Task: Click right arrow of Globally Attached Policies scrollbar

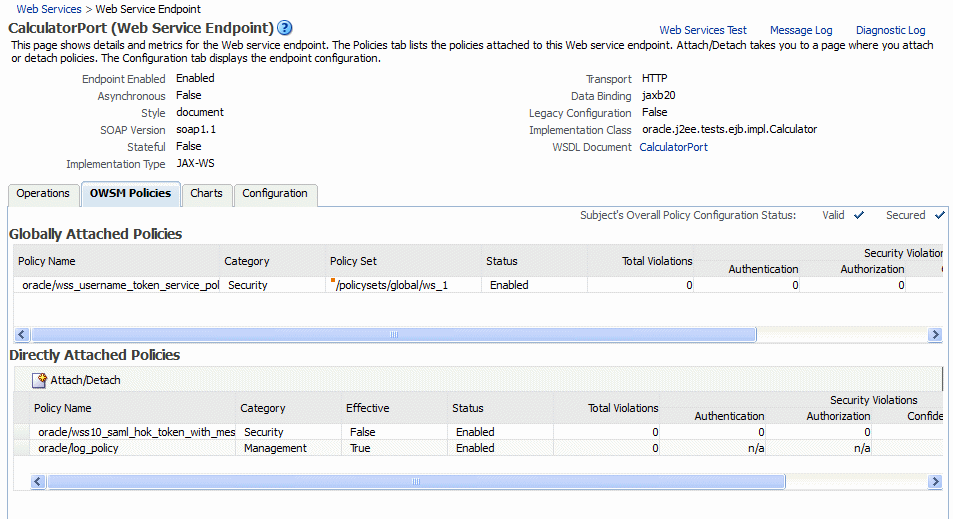Action: click(x=935, y=334)
